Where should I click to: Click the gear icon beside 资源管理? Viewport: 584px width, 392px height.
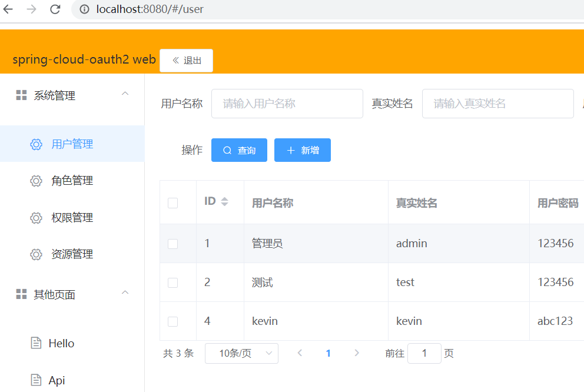click(x=36, y=254)
